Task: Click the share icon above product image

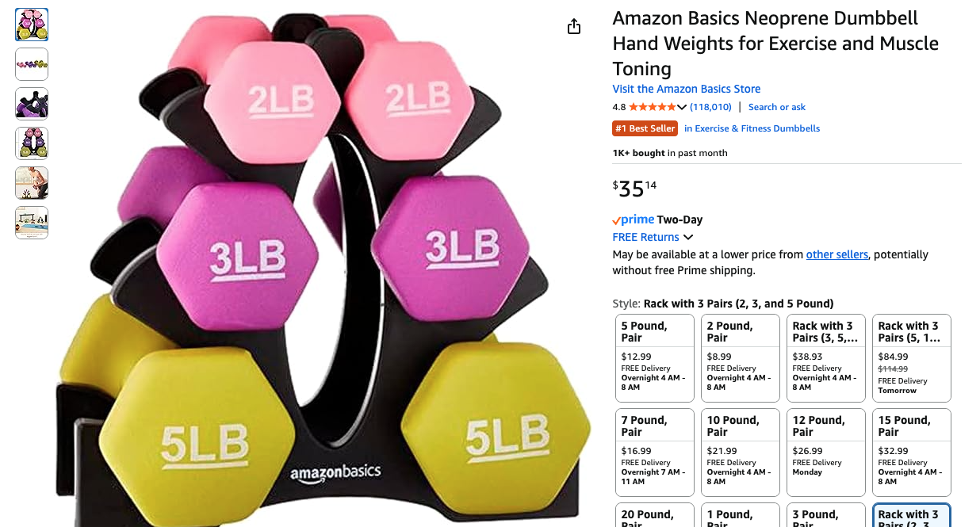Action: click(574, 27)
